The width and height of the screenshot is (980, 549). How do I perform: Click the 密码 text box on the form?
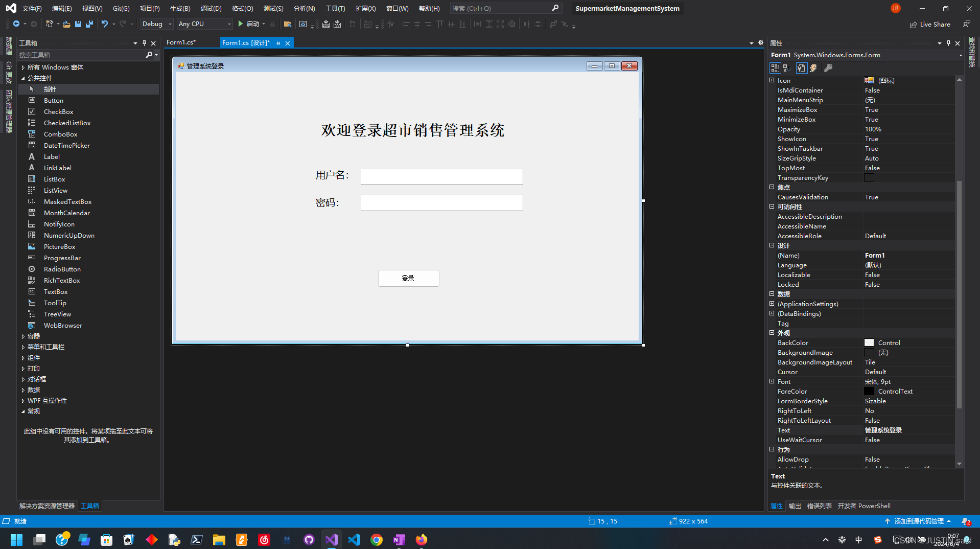point(441,203)
